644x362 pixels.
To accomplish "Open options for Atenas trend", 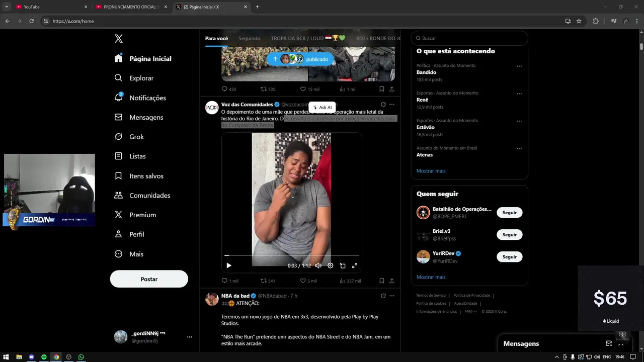I will (519, 148).
